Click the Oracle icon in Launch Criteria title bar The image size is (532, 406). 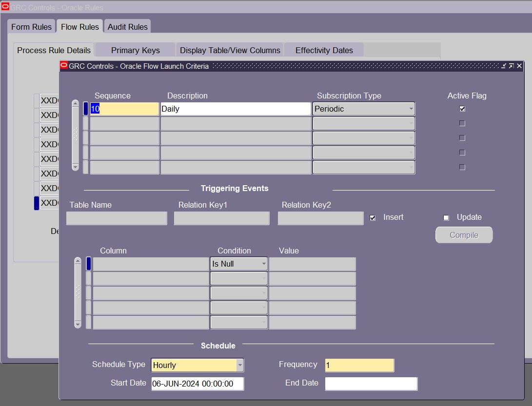64,65
